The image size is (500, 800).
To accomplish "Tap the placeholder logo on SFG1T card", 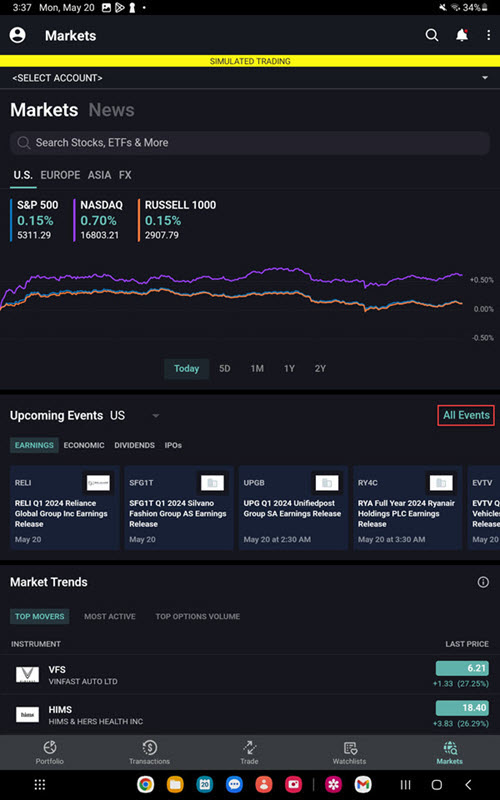I will click(212, 483).
